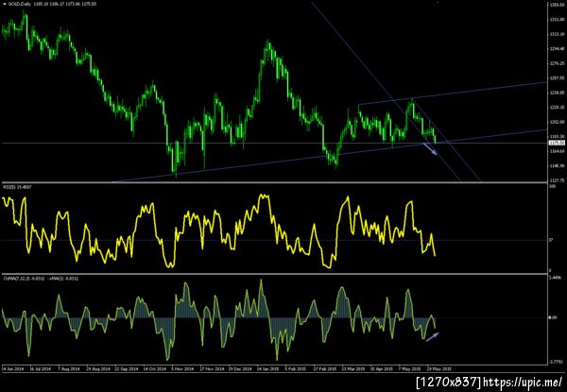The width and height of the screenshot is (567, 392).
Task: Click the triangle before GOLD,Daily title
Action: (4, 4)
